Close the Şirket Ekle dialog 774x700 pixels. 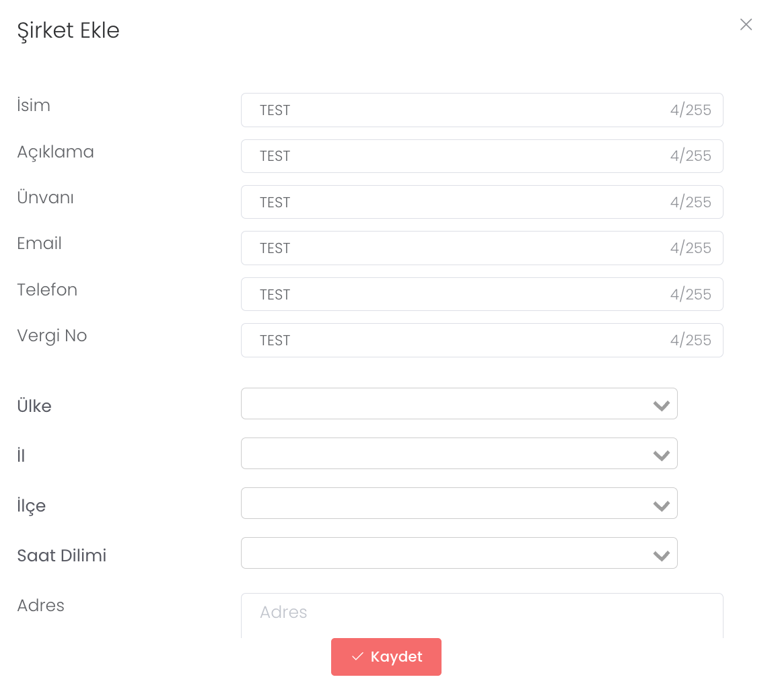tap(746, 25)
